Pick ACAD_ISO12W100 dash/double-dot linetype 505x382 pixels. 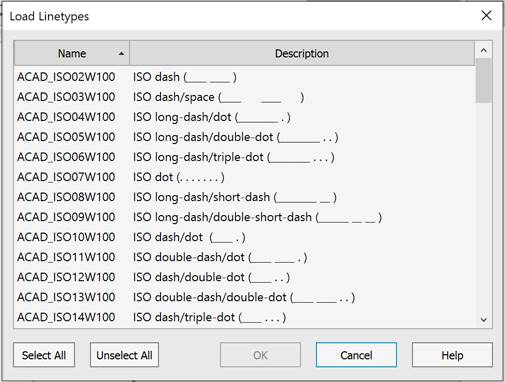coord(245,277)
